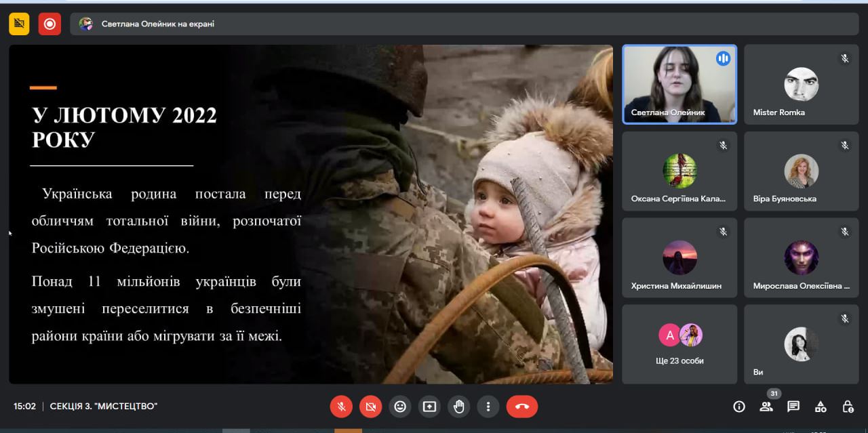Select Светлана Олейник's video tile

click(x=679, y=84)
